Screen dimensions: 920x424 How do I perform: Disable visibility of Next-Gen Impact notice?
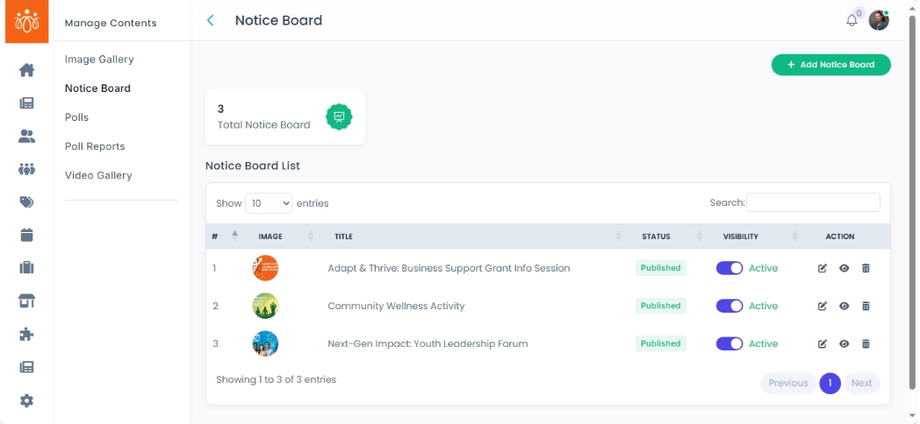pyautogui.click(x=729, y=344)
